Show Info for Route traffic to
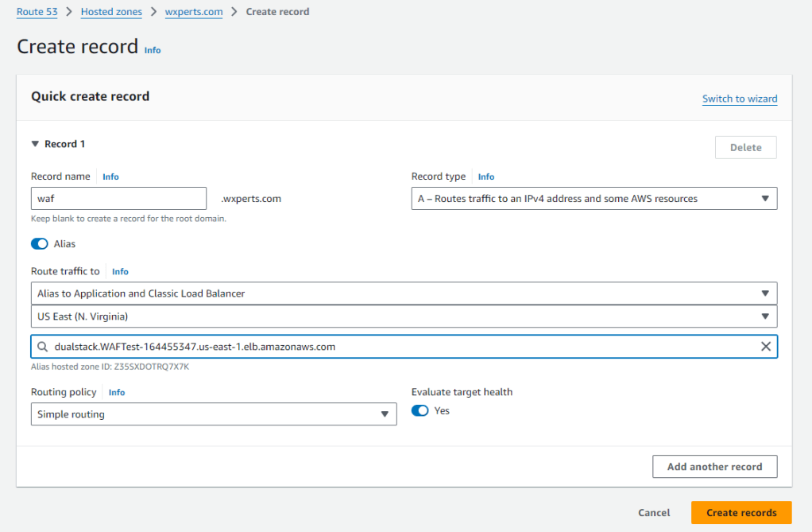Viewport: 812px width, 532px height. [x=120, y=272]
